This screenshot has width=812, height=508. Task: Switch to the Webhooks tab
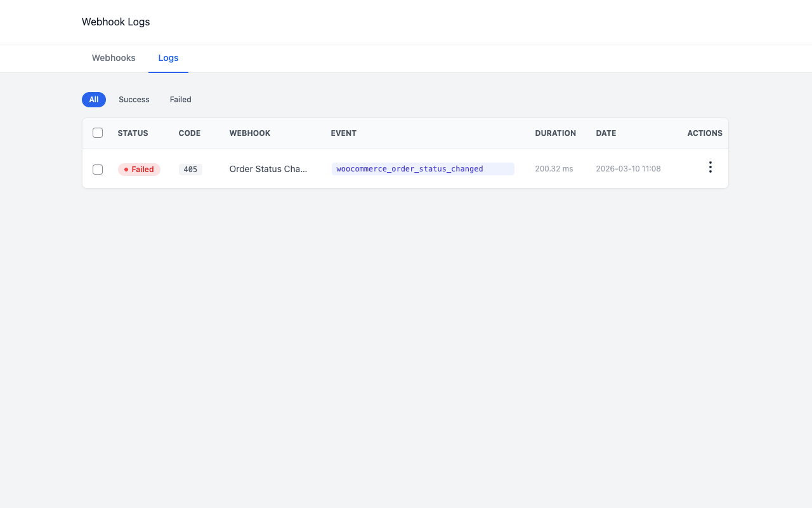[x=114, y=58]
